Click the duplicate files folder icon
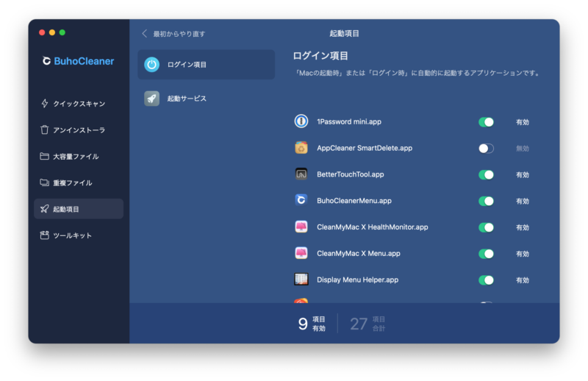The image size is (588, 381). click(x=44, y=182)
